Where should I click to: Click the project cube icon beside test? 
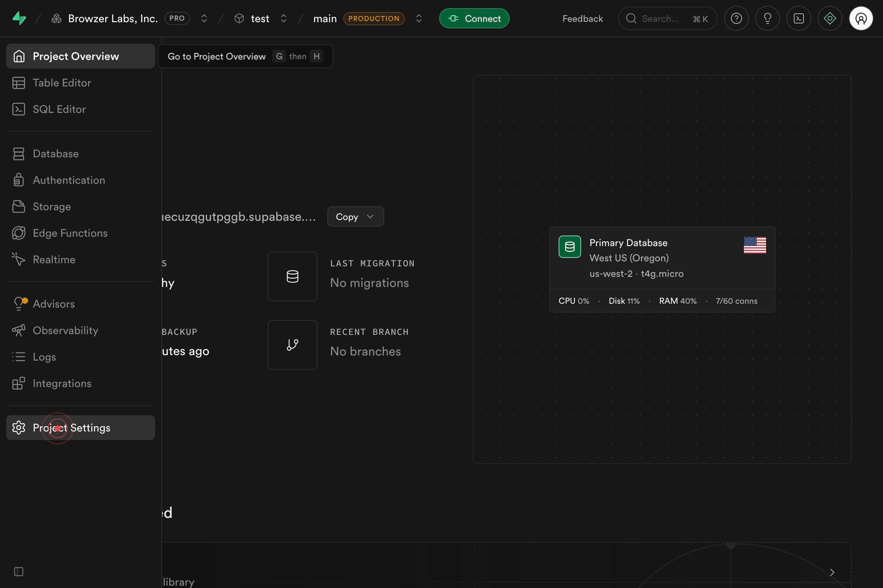(x=239, y=18)
